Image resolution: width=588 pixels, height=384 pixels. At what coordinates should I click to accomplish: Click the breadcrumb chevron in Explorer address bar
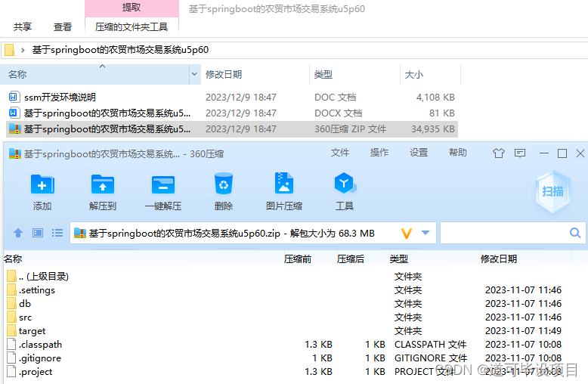(x=23, y=50)
